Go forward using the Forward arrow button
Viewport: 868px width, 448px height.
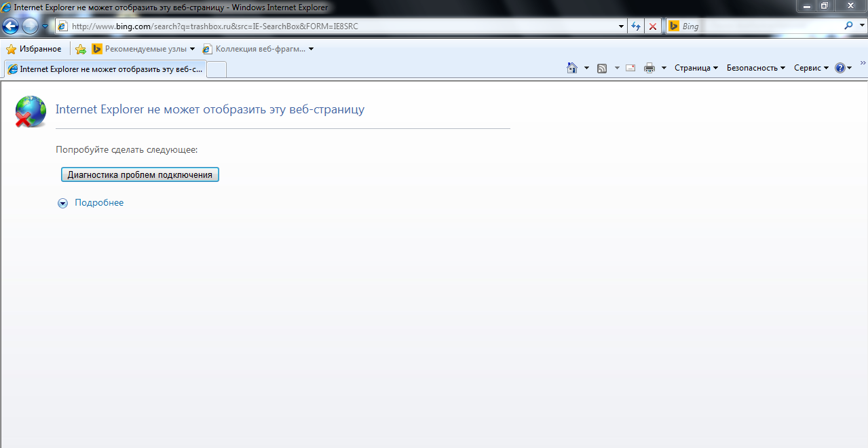31,26
